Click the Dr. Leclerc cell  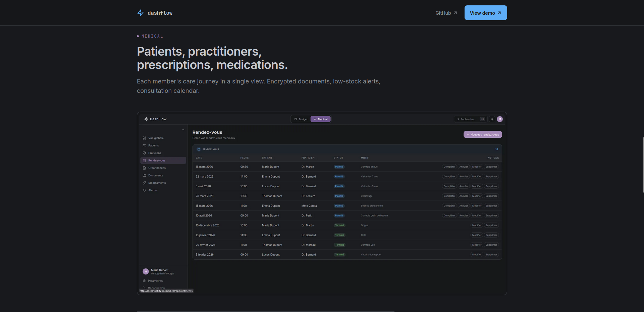(308, 196)
